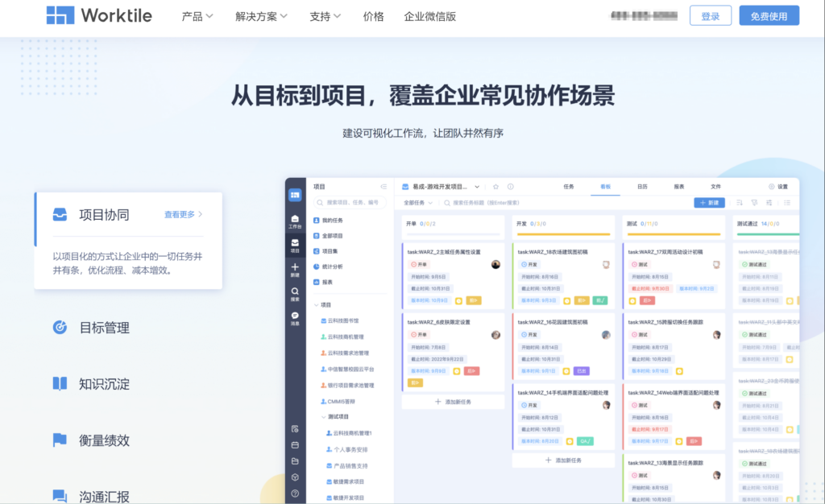This screenshot has height=504, width=825.
Task: Open 企业微信版 in the top navigation
Action: click(x=430, y=16)
